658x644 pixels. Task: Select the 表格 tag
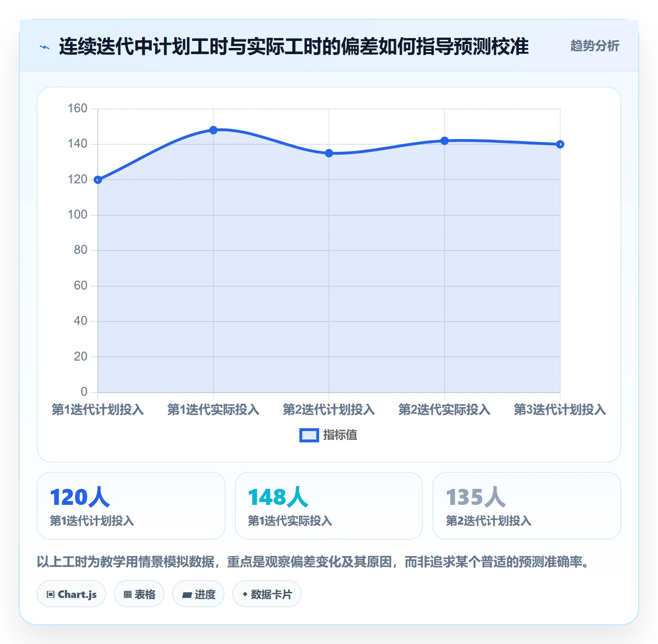click(139, 594)
